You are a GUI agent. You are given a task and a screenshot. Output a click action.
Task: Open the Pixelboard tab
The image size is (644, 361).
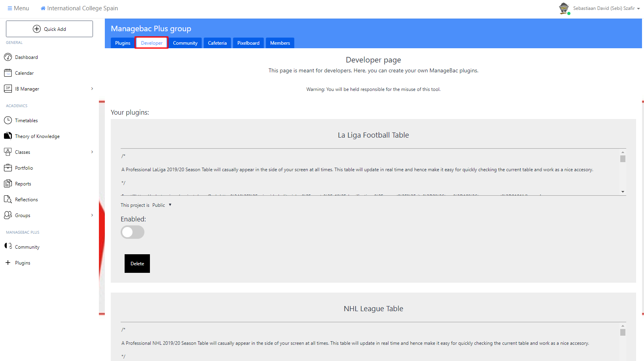click(x=248, y=43)
